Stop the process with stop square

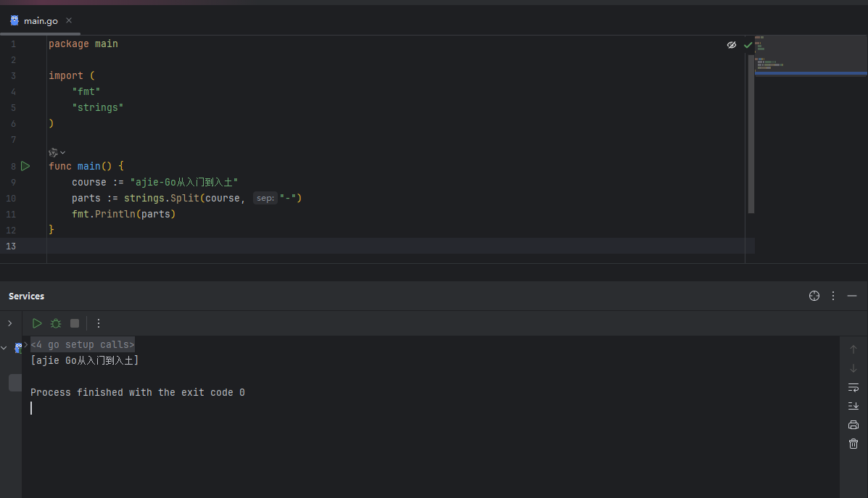tap(75, 323)
